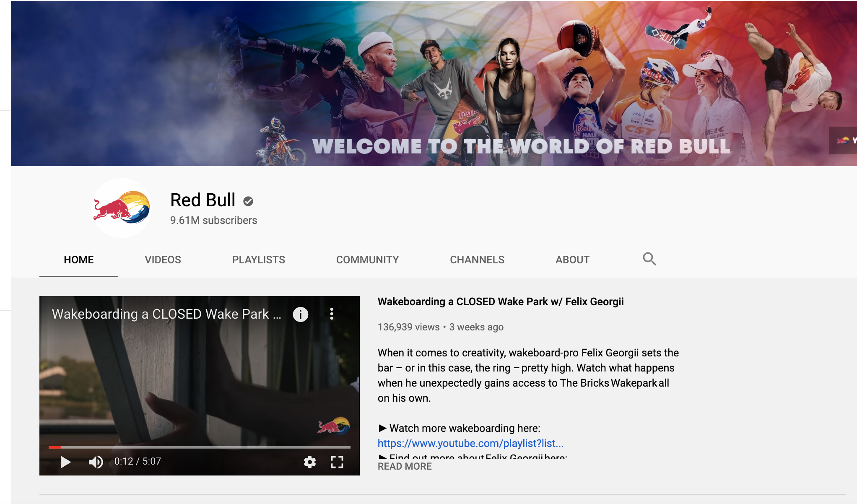The image size is (857, 504).
Task: Click the 'Watch more wakeboarding here:' line
Action: pyautogui.click(x=459, y=428)
